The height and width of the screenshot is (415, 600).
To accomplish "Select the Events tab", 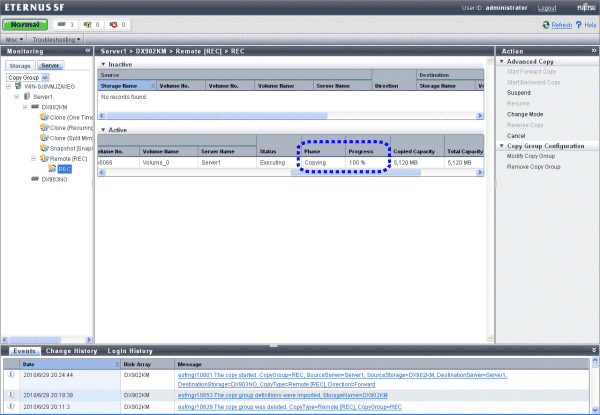I will coord(24,351).
